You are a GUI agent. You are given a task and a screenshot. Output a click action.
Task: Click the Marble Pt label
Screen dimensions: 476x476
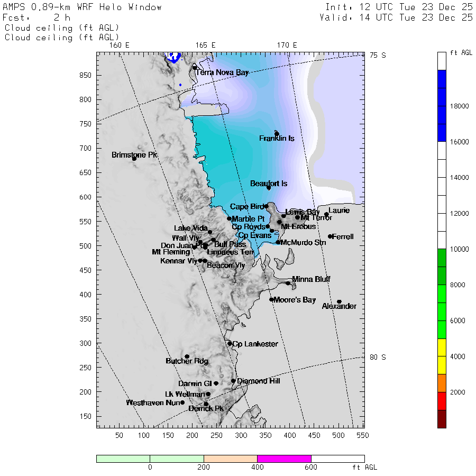click(x=248, y=219)
